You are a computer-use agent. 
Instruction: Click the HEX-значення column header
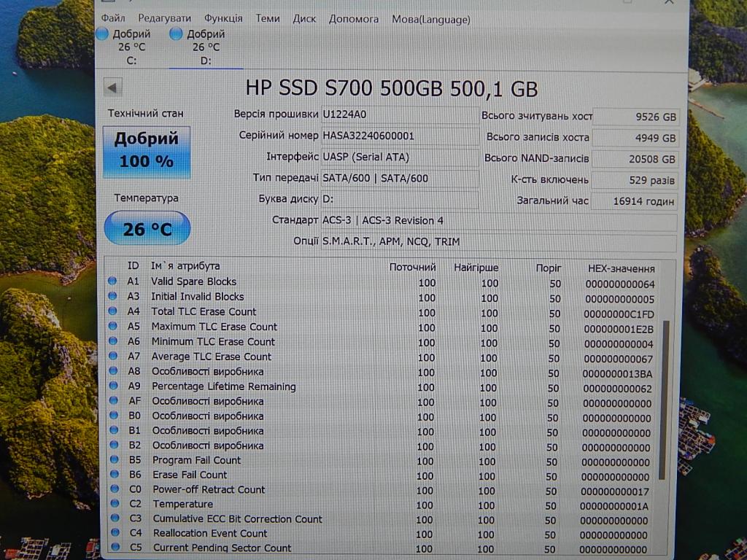pyautogui.click(x=622, y=268)
